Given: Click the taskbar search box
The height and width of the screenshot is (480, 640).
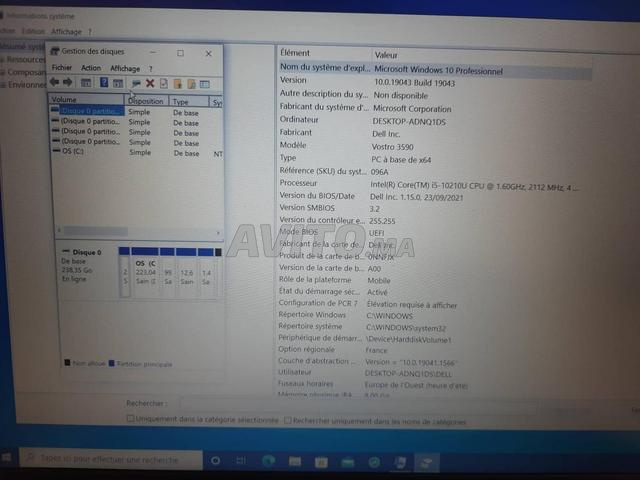Looking at the screenshot, I should (x=111, y=459).
